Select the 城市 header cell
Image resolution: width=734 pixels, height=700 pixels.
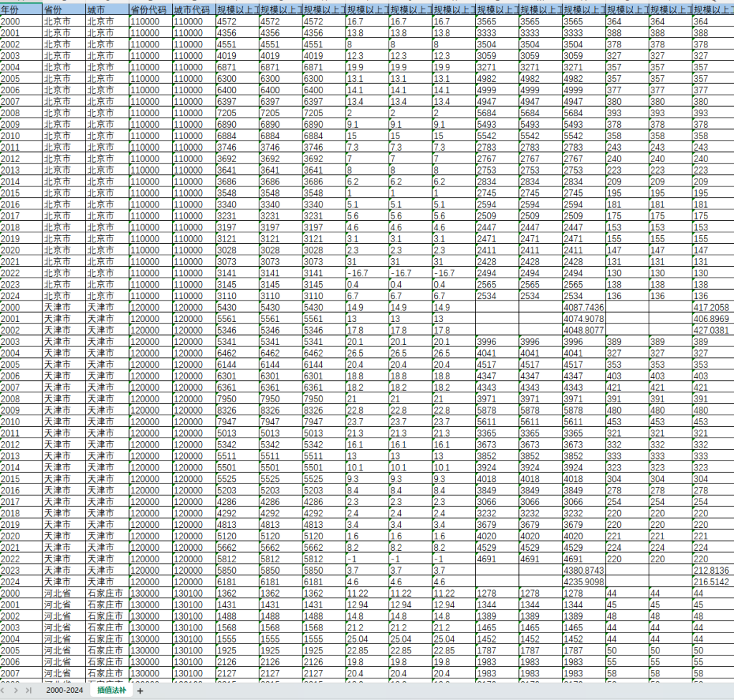point(106,10)
